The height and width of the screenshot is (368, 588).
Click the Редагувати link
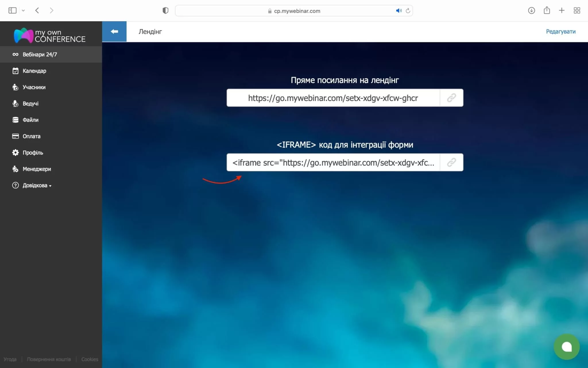click(560, 32)
